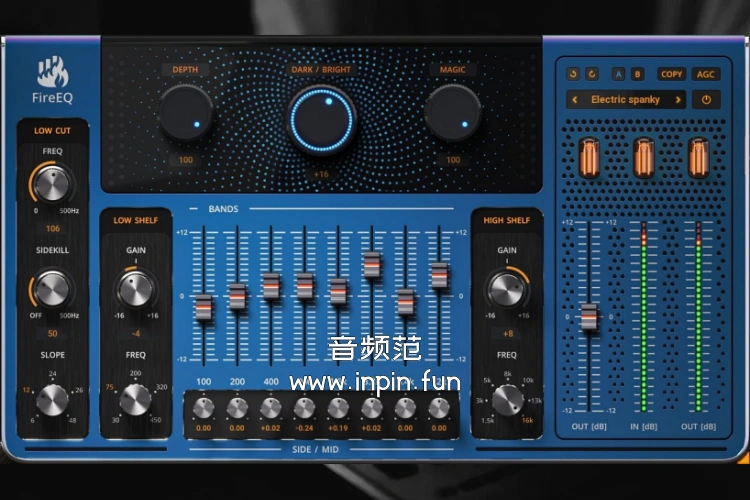This screenshot has height=500, width=750.
Task: Click the sixth side/mid knob
Action: point(372,408)
